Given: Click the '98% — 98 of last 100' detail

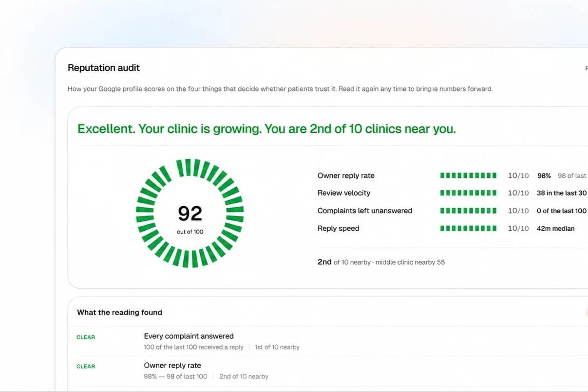Looking at the screenshot, I should coord(175,376).
